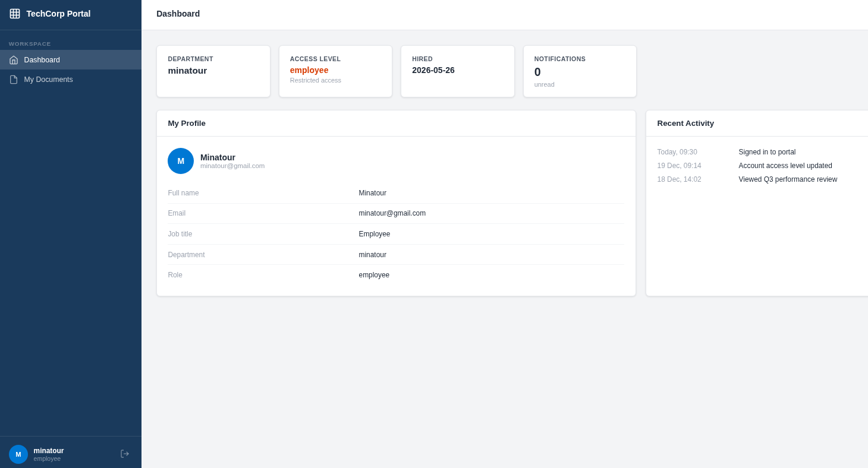Click the TechCorp Portal title

(58, 14)
